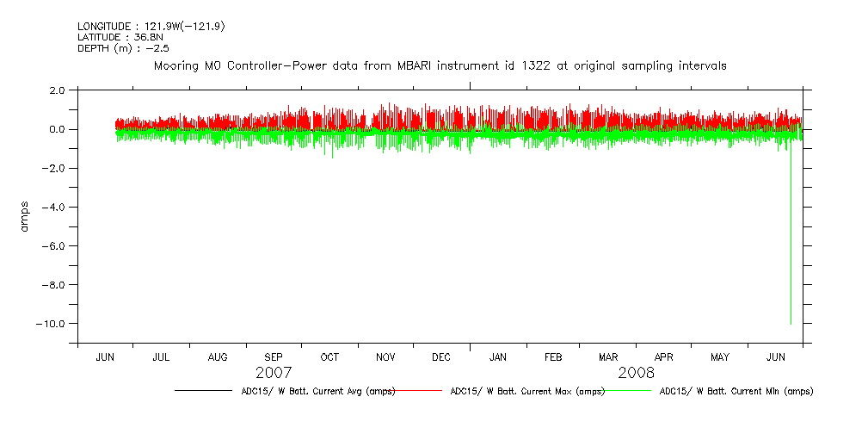Image resolution: width=868 pixels, height=434 pixels.
Task: Click the DEPTH (m) -2.5 header line
Action: [x=114, y=47]
